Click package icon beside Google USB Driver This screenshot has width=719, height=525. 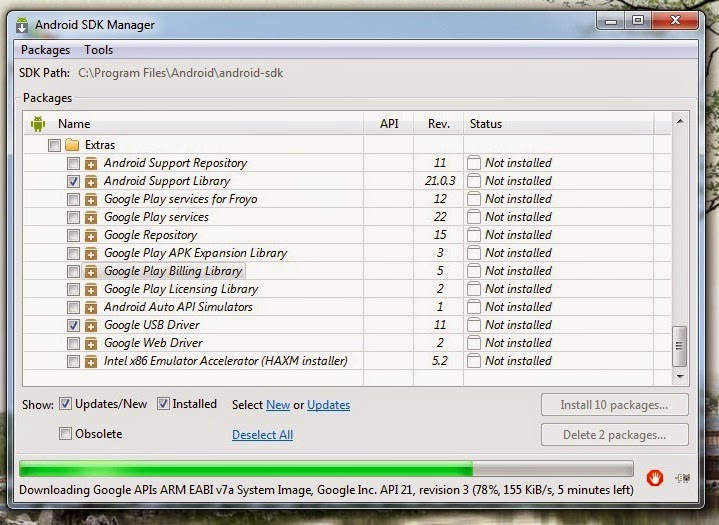(x=91, y=325)
